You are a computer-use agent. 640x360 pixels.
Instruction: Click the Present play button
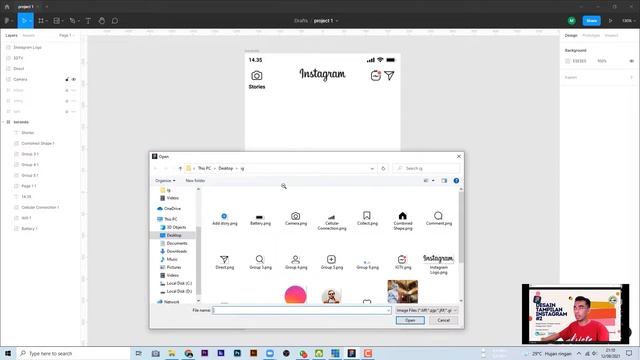[x=611, y=20]
